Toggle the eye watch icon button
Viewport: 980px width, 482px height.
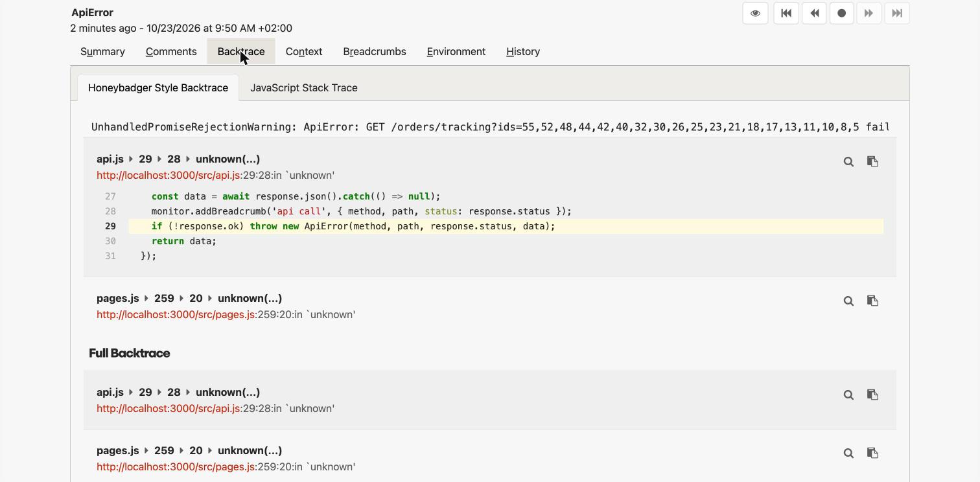pos(755,13)
